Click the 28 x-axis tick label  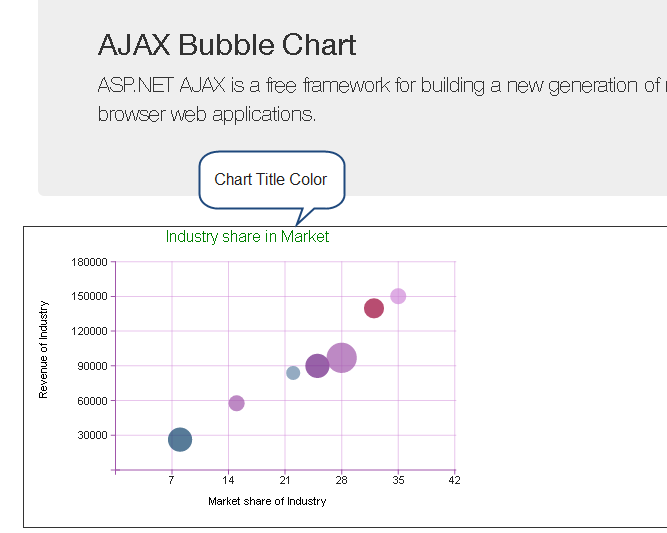342,481
